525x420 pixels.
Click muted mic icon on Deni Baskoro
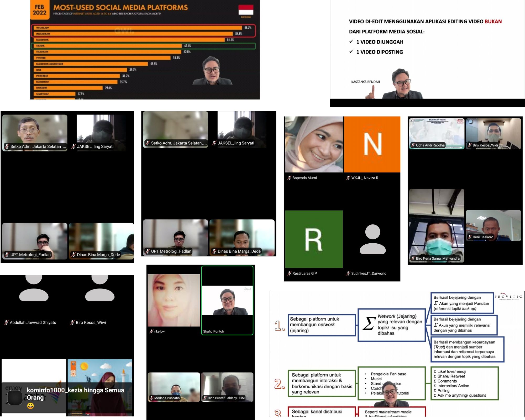[470, 237]
